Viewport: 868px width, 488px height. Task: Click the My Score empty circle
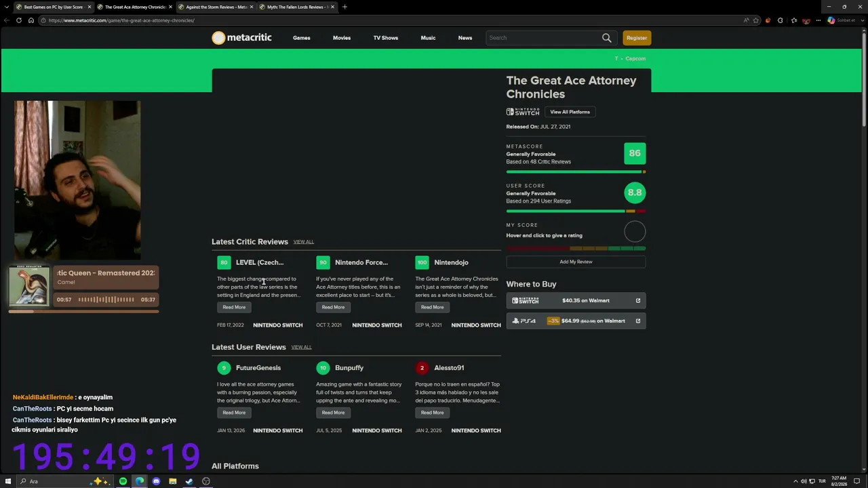(635, 232)
